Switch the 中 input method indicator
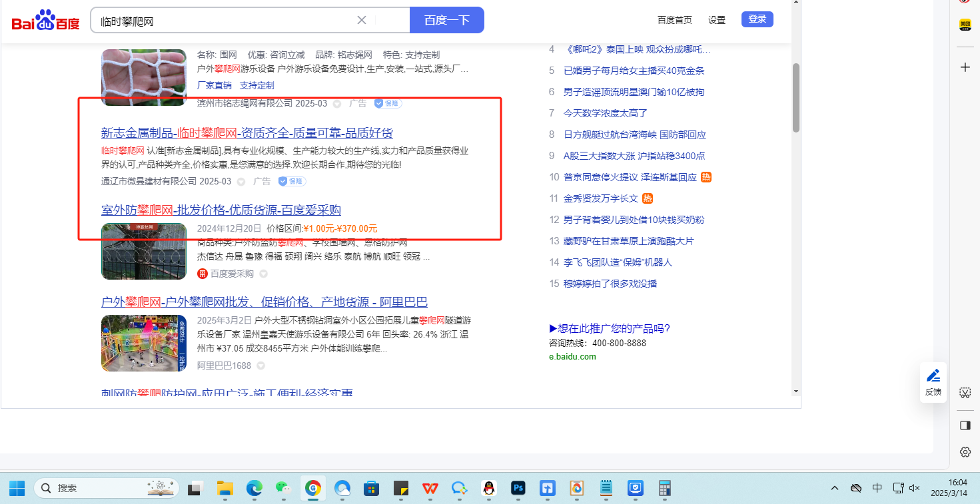980x504 pixels. click(877, 488)
